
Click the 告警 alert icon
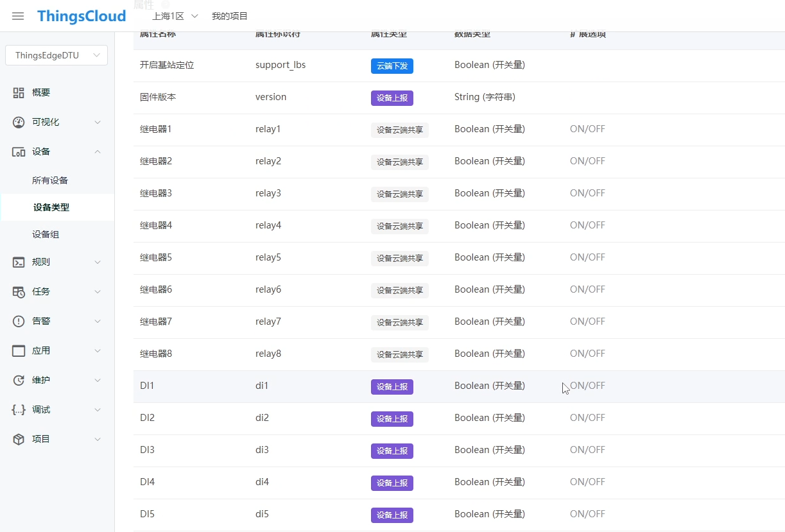(19, 321)
